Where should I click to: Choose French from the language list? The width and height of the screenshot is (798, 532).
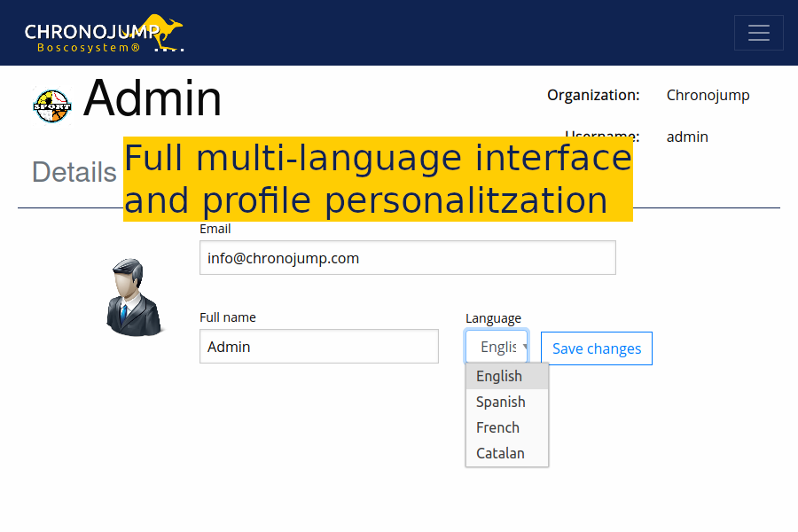507,427
